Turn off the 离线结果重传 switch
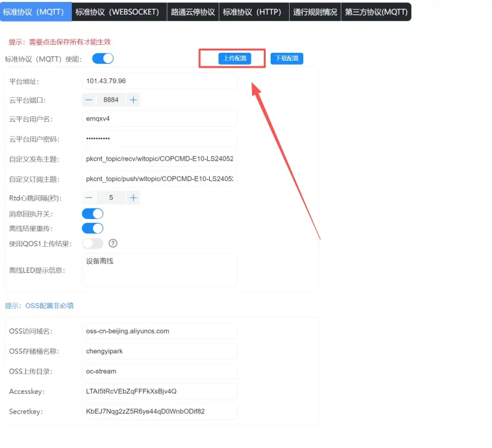The height and width of the screenshot is (448, 492). [92, 228]
